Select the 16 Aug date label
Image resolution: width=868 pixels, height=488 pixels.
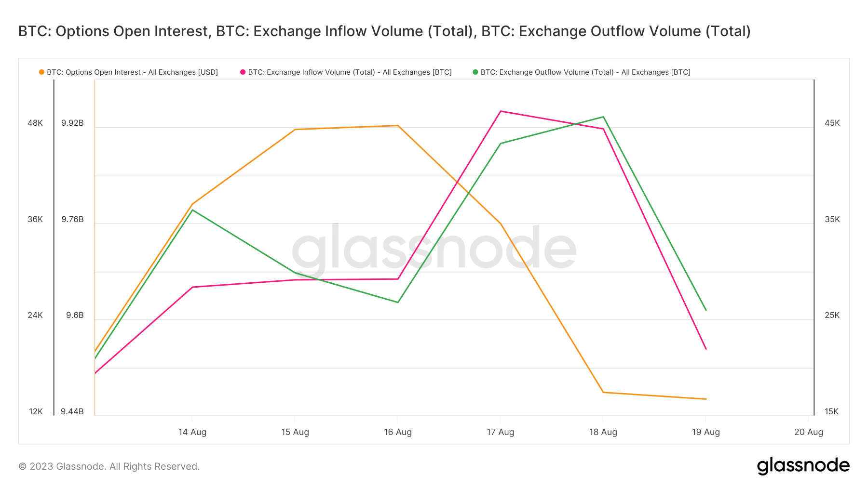coord(398,432)
